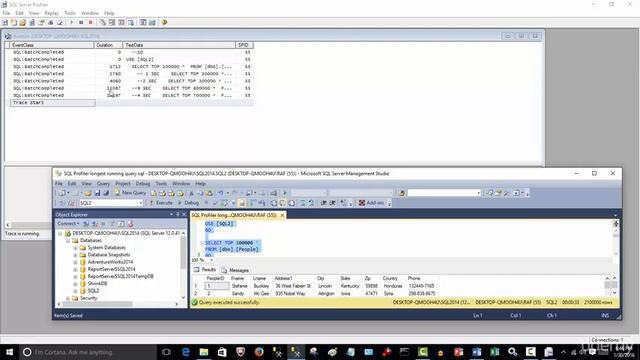This screenshot has height=360, width=640.
Task: Select the row with duration 1712
Action: click(x=131, y=67)
